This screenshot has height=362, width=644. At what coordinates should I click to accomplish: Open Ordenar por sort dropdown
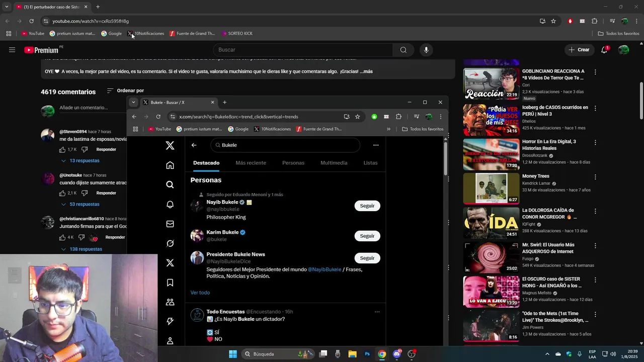(x=125, y=91)
